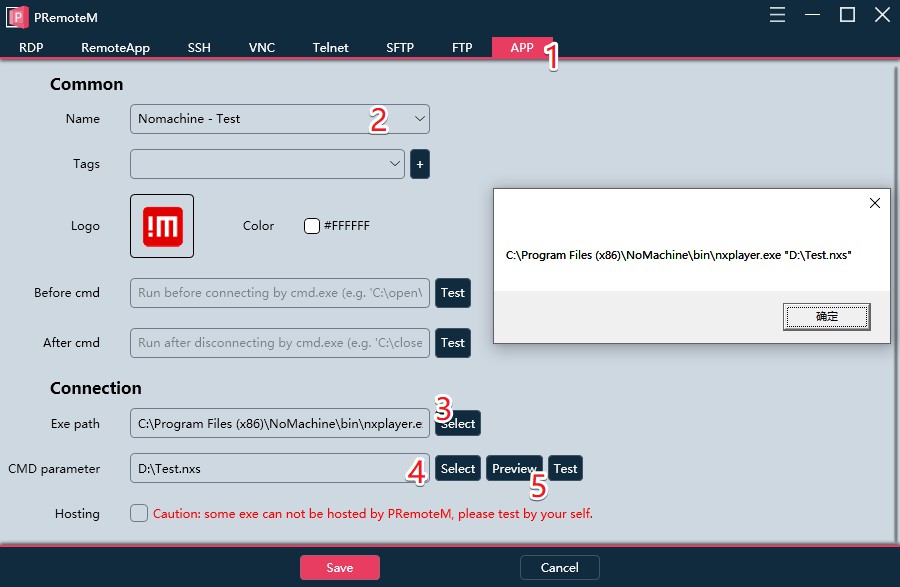Minimize the PRemoteM window
Screen dimensions: 900x587
point(812,14)
